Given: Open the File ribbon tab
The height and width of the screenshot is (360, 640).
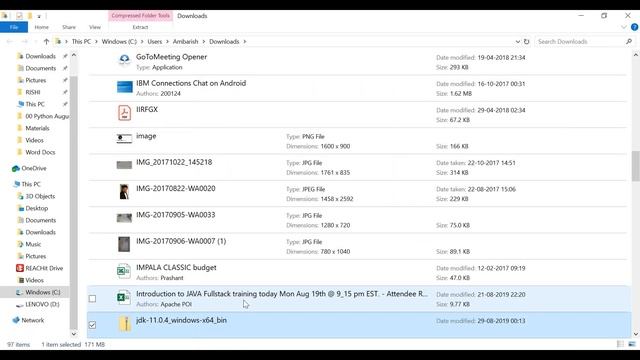Looking at the screenshot, I should click(14, 27).
